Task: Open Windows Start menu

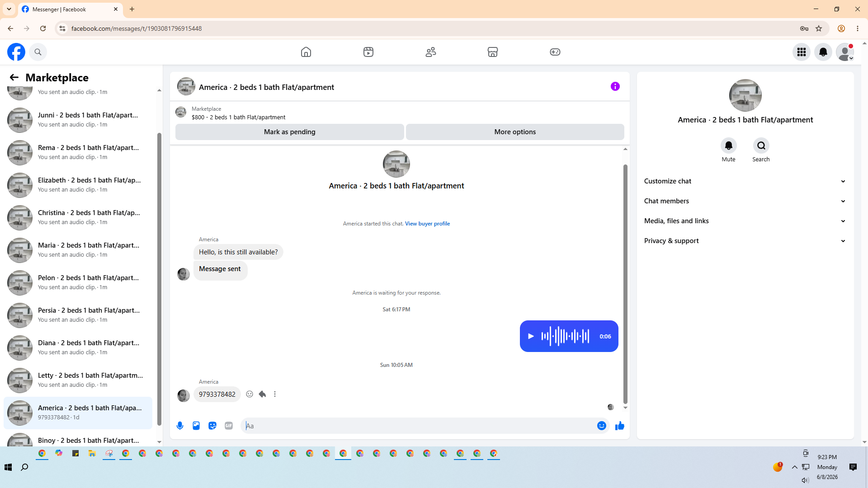Action: pyautogui.click(x=8, y=467)
